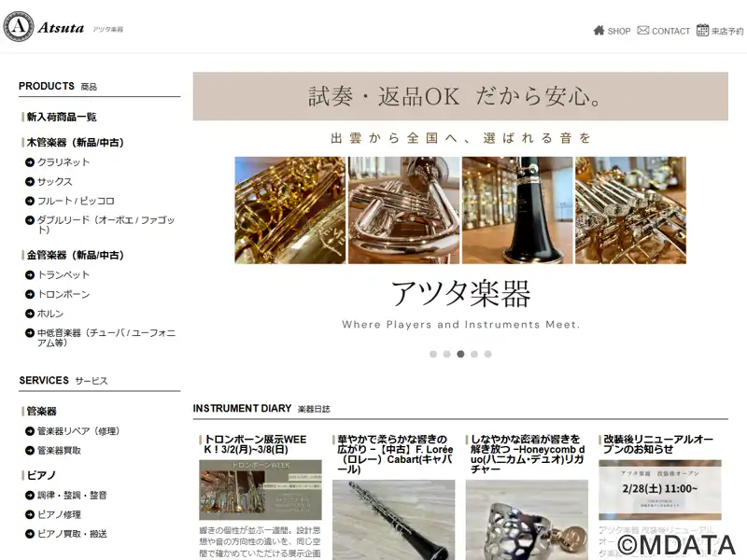
Task: Click the SHOP house icon
Action: coord(599,31)
